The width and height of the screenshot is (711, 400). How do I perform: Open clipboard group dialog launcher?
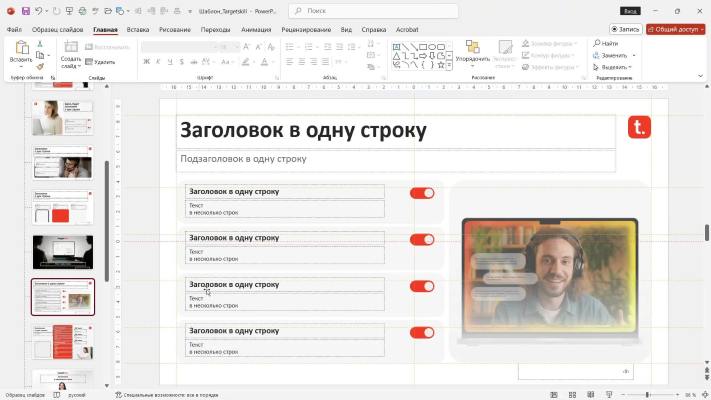53,78
